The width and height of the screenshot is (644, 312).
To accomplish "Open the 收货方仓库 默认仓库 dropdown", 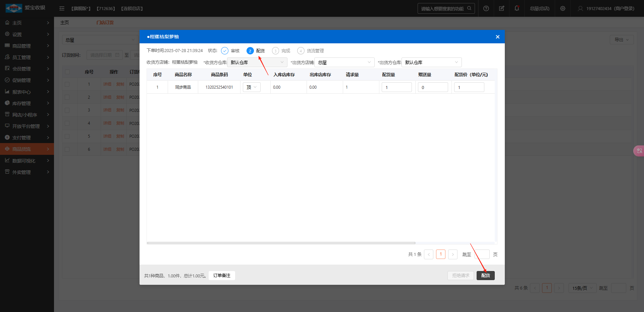I will click(257, 62).
